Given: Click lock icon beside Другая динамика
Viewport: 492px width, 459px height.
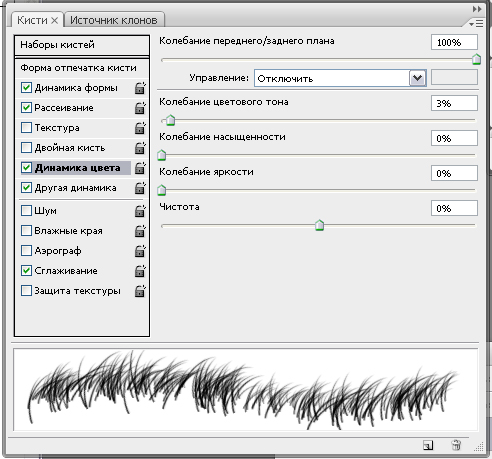Looking at the screenshot, I should click(x=140, y=188).
